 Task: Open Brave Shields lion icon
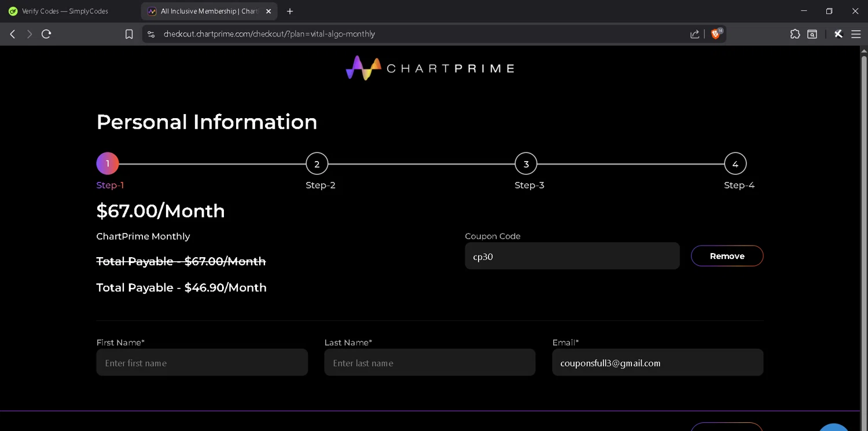716,34
